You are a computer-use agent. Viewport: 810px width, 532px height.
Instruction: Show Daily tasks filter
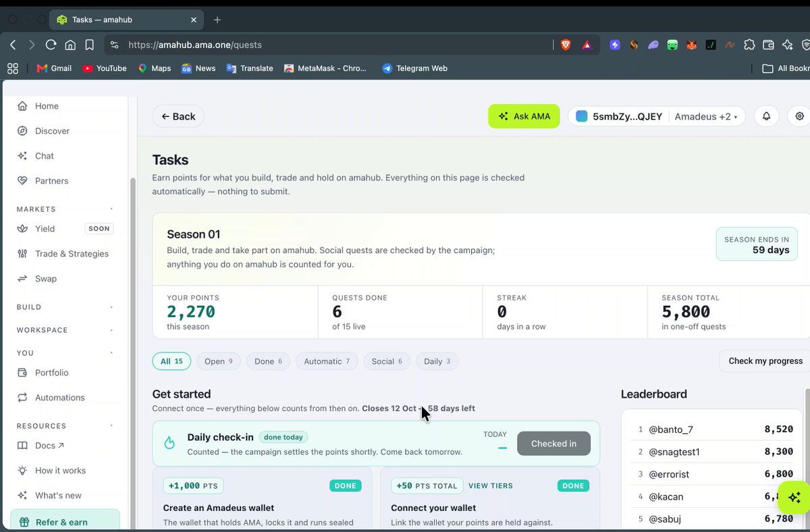pos(437,361)
